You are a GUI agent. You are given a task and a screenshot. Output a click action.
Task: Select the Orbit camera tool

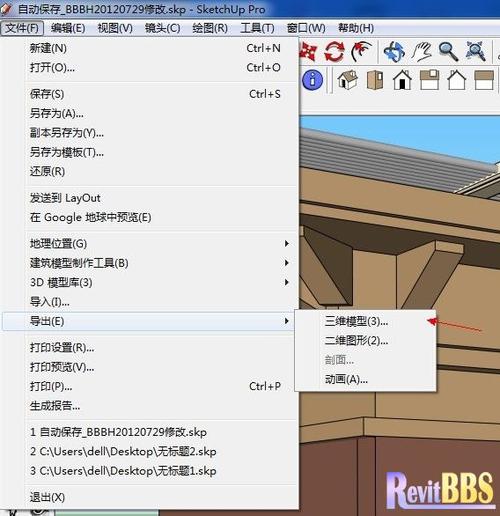tap(394, 51)
